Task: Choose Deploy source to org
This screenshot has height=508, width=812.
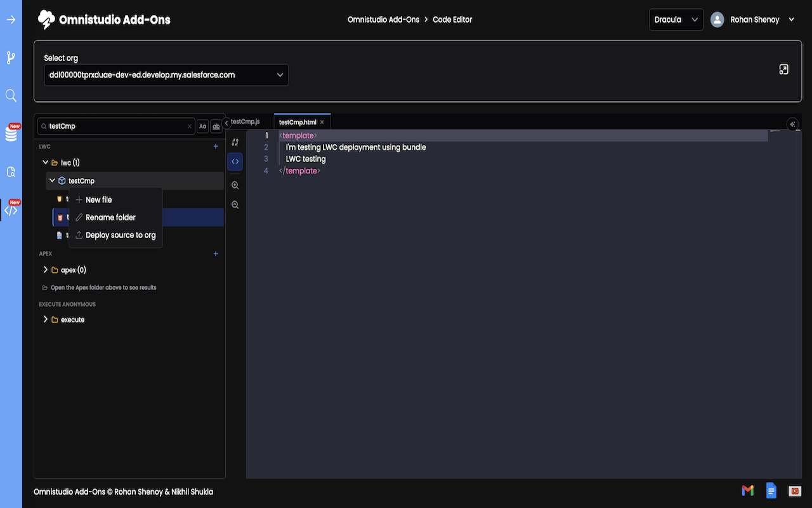Action: click(115, 235)
